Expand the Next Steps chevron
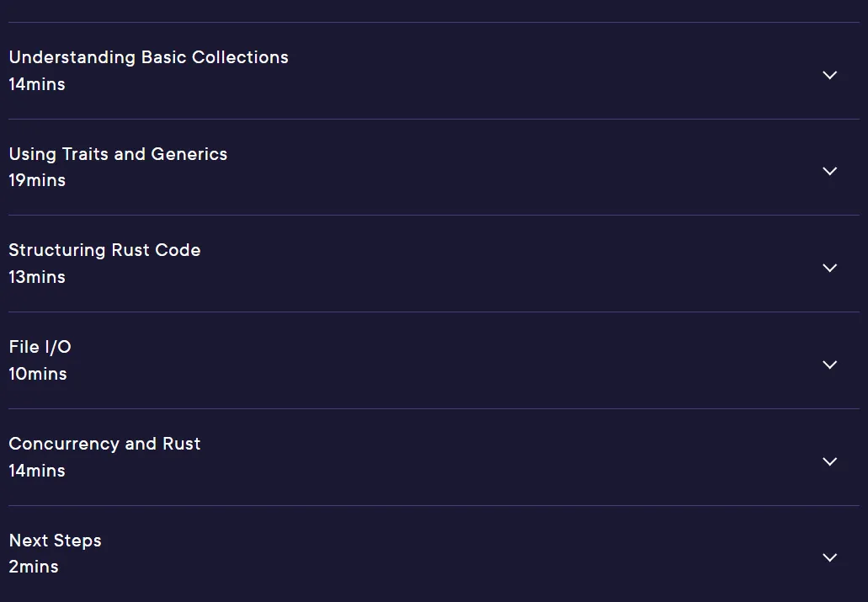 click(829, 557)
